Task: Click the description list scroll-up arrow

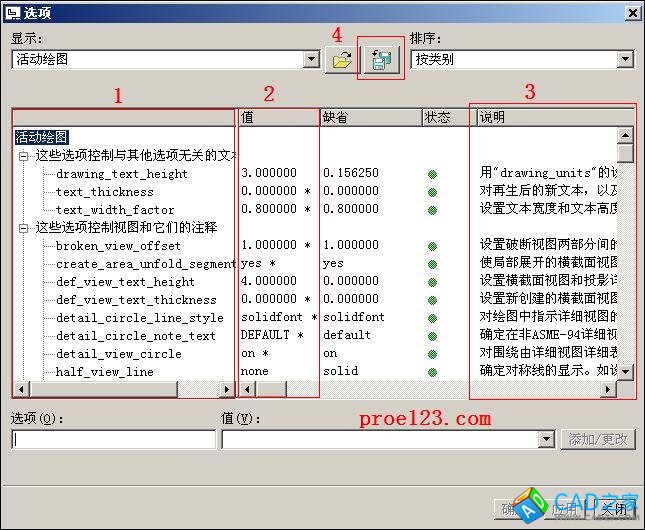Action: [x=625, y=136]
